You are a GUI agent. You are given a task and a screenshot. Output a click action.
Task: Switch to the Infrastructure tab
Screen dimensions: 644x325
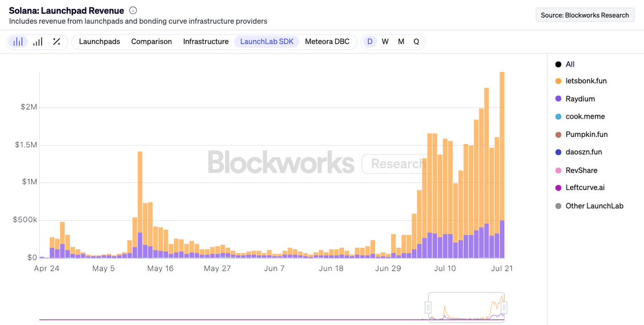click(206, 41)
